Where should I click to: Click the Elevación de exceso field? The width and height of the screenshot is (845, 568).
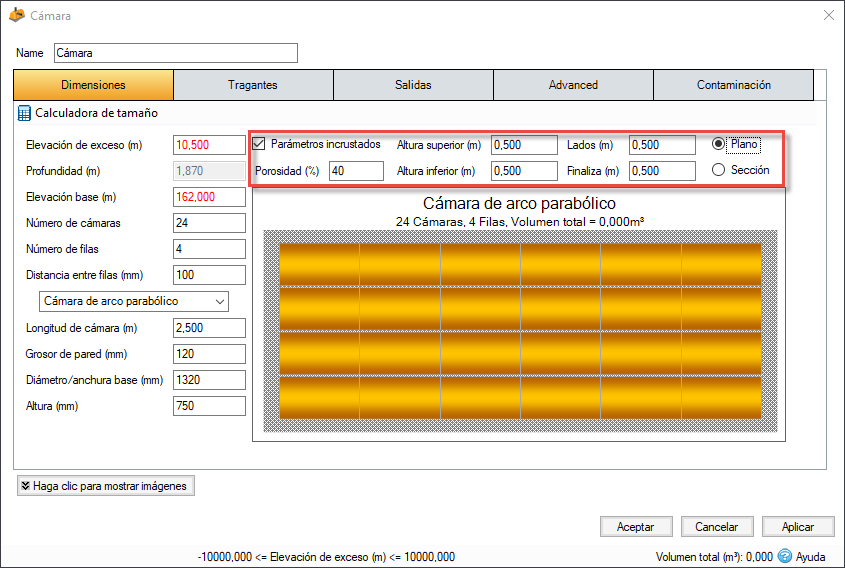[x=209, y=145]
